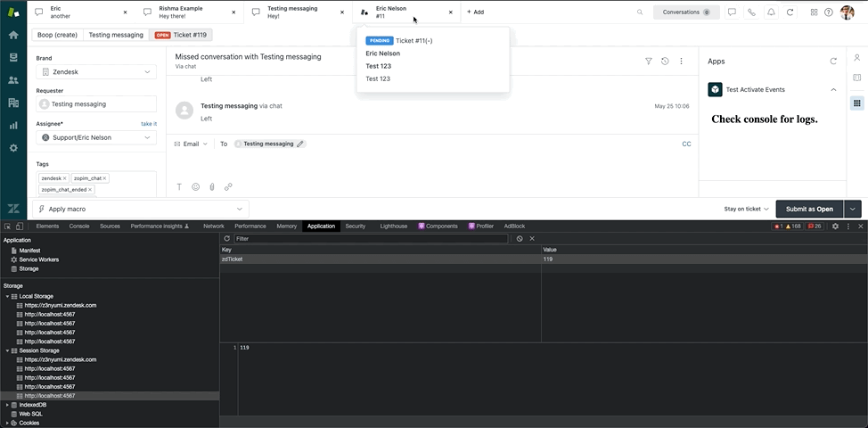Toggle device toolbar in DevTools

(20, 226)
